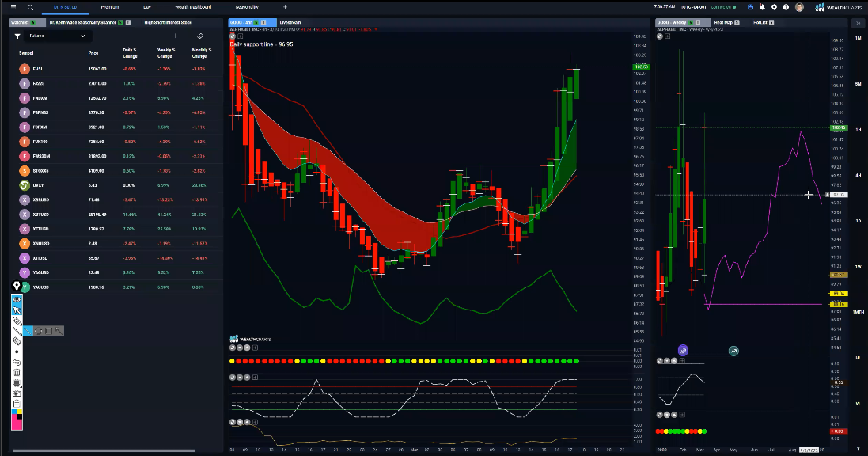Open the Seasonality workspace tab
868x456 pixels.
click(x=247, y=7)
